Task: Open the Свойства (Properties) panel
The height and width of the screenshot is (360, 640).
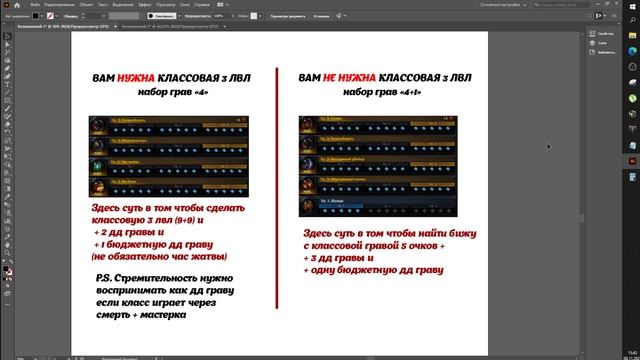Action: [602, 33]
